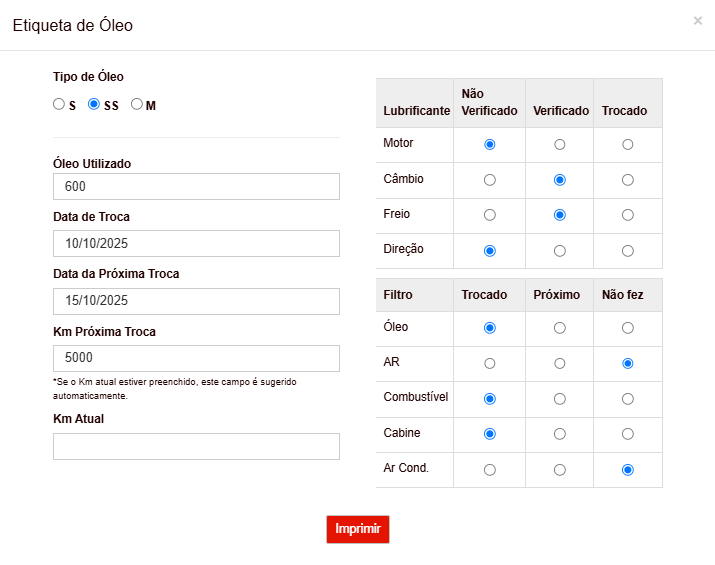Click the Combustível row label
Screen dimensions: 715x565
coord(416,397)
